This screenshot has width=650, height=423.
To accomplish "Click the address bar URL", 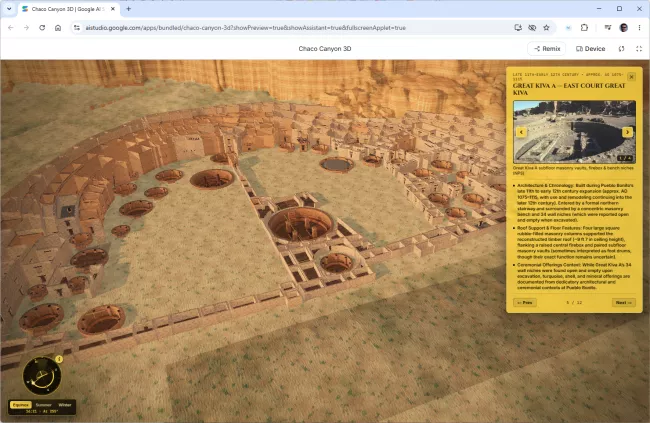I will (245, 28).
